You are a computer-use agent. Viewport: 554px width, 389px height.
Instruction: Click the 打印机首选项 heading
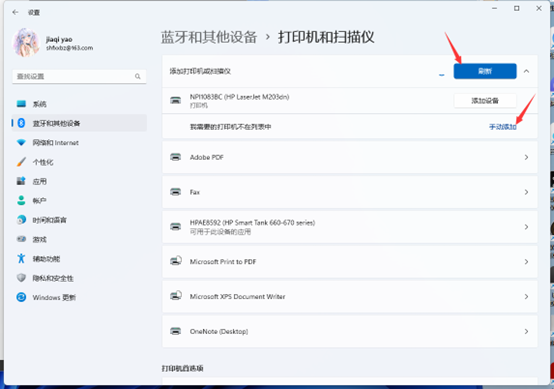182,369
